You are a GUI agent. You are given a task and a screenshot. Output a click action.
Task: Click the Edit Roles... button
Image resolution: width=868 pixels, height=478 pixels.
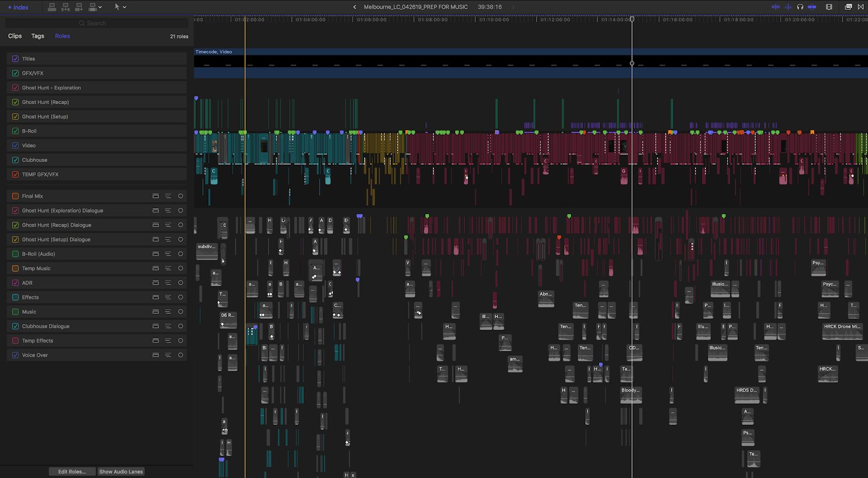tap(72, 471)
